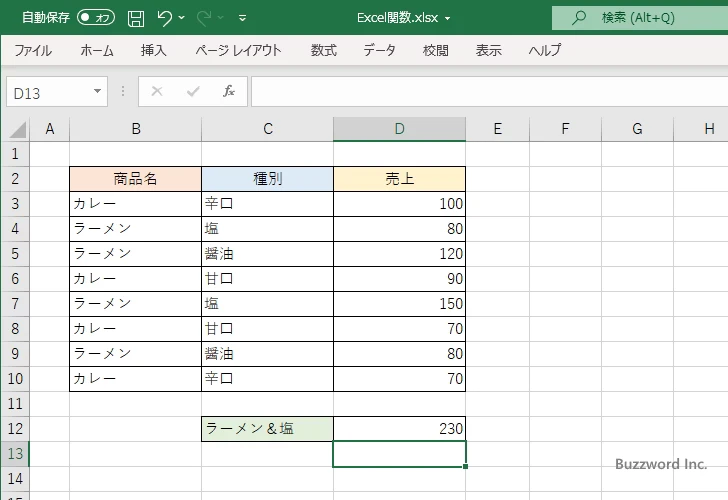
Task: Select row 1 header
Action: click(x=15, y=154)
